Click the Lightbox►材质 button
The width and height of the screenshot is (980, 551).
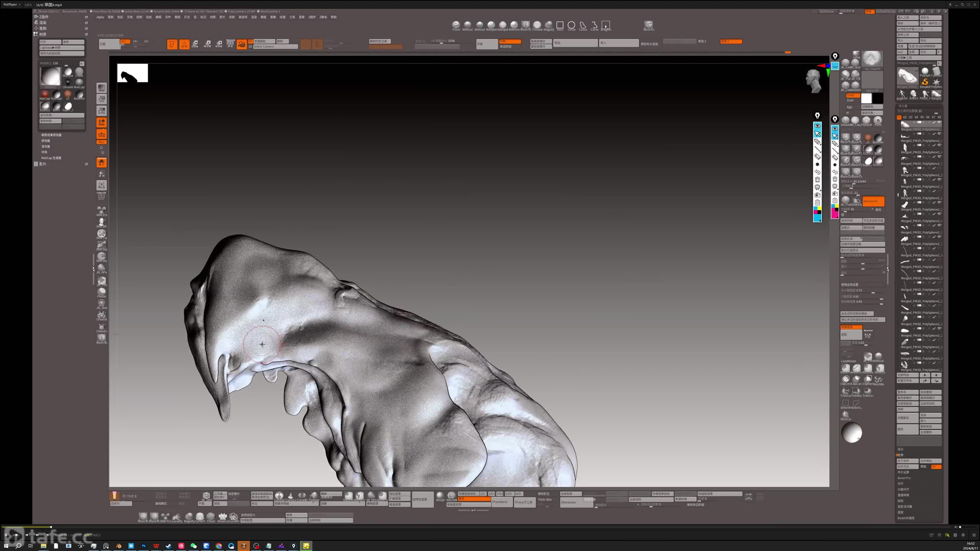(x=62, y=48)
